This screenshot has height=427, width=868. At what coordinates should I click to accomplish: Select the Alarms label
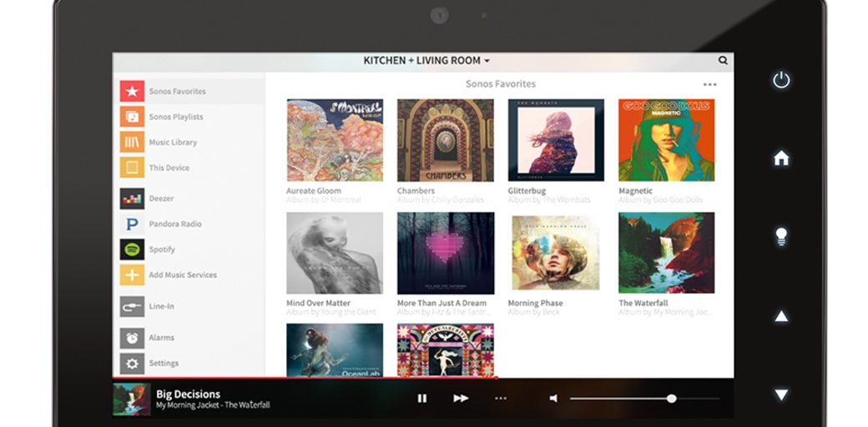[x=161, y=338]
